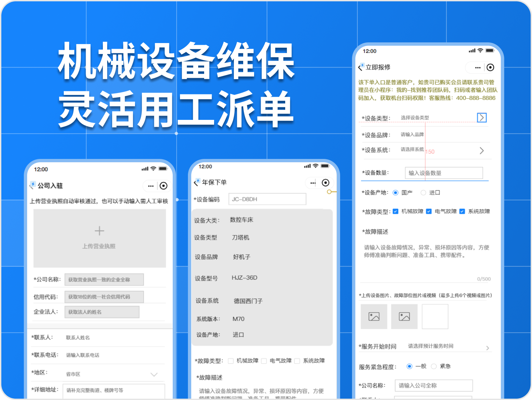Tap the Wi-Fi icon on 公司入驻 status bar
The height and width of the screenshot is (400, 532).
coord(153,169)
